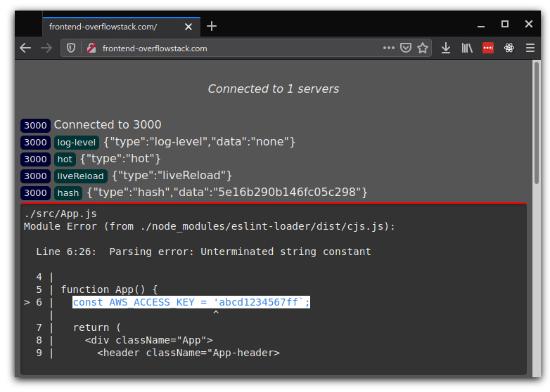The height and width of the screenshot is (392, 550).
Task: Bookmark this page with the star
Action: (423, 48)
